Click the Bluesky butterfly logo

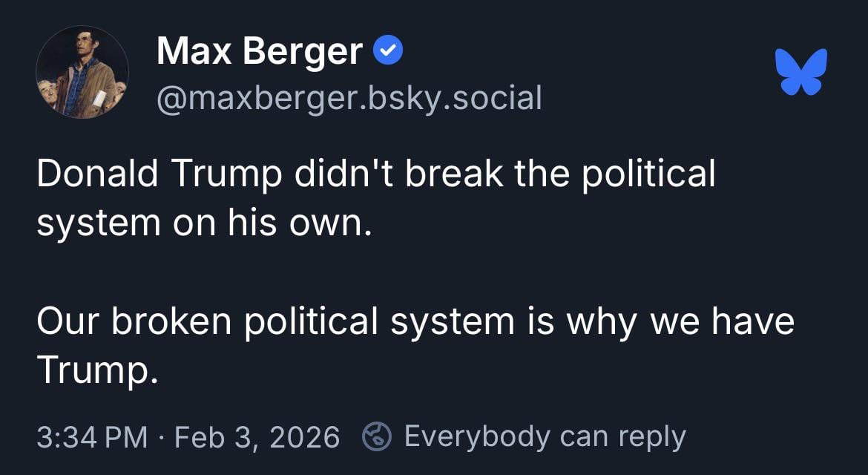tap(800, 72)
